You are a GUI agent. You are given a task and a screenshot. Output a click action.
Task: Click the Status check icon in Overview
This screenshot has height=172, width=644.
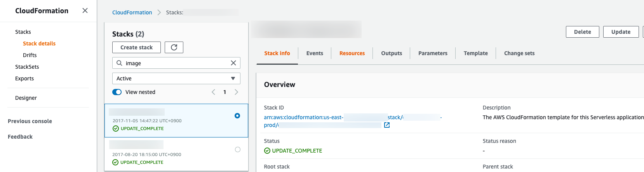click(x=267, y=151)
